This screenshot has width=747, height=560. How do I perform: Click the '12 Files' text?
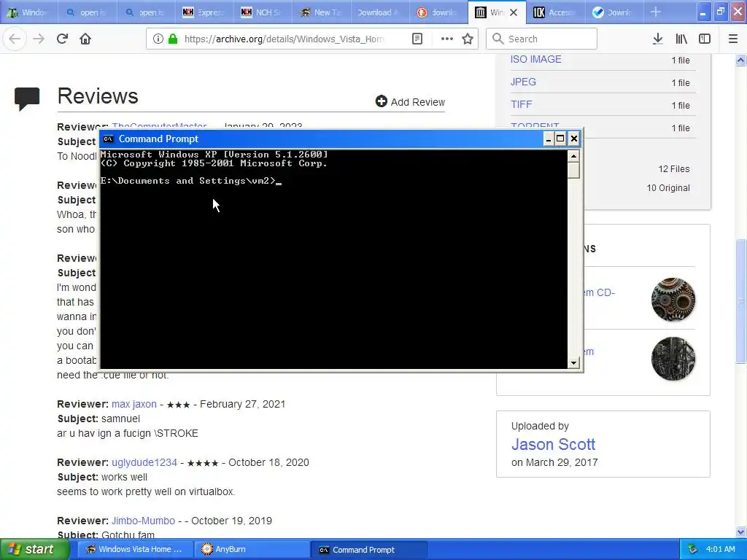click(673, 169)
